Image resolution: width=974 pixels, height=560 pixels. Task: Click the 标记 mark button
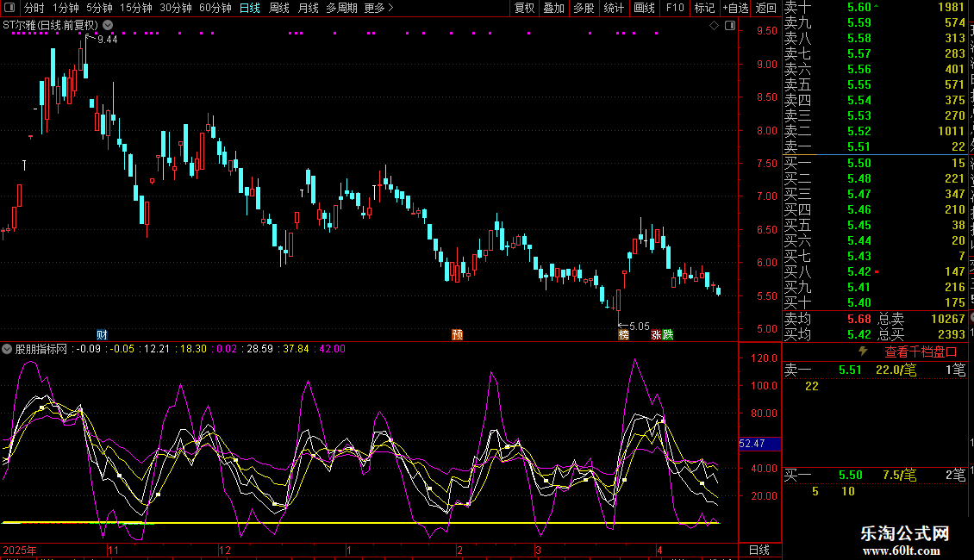click(x=704, y=8)
